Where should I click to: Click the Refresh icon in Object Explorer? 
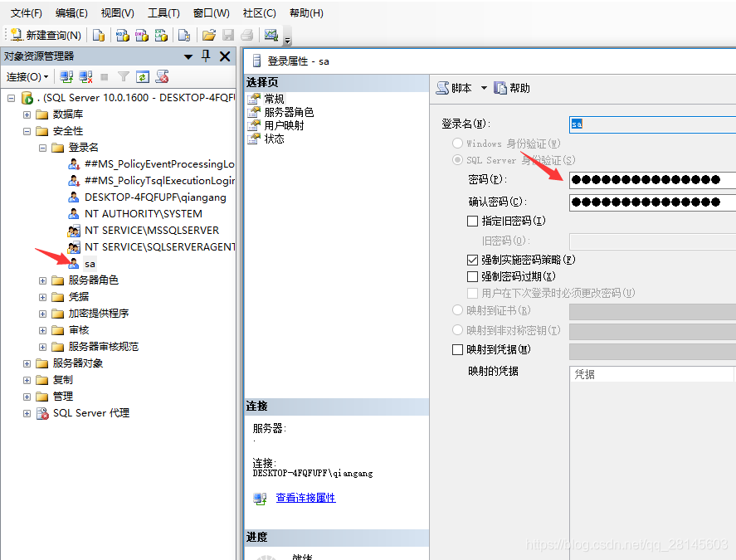[x=142, y=77]
